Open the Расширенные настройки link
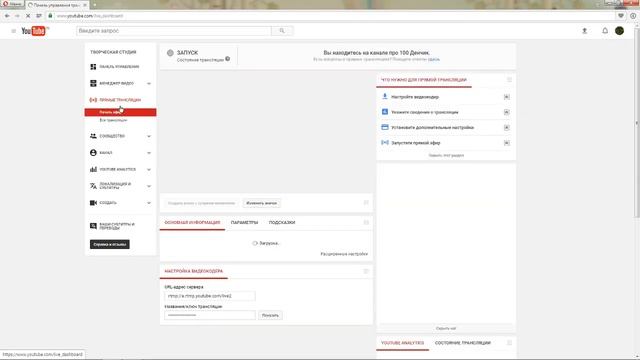Viewport: 640px width, 360px height. tap(344, 254)
